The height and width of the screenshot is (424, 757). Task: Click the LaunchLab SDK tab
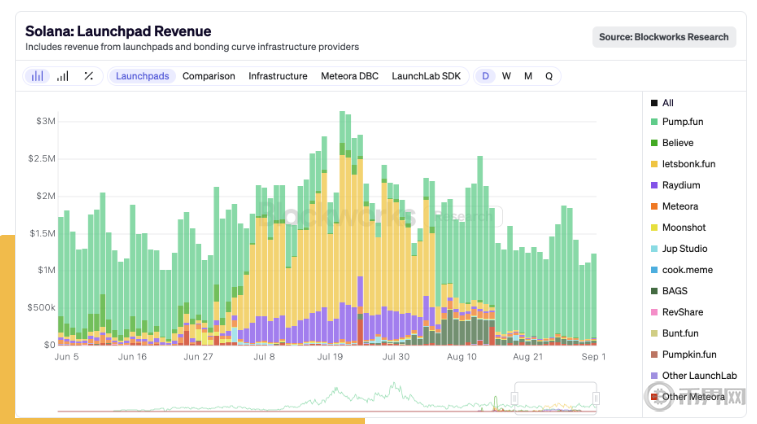426,76
